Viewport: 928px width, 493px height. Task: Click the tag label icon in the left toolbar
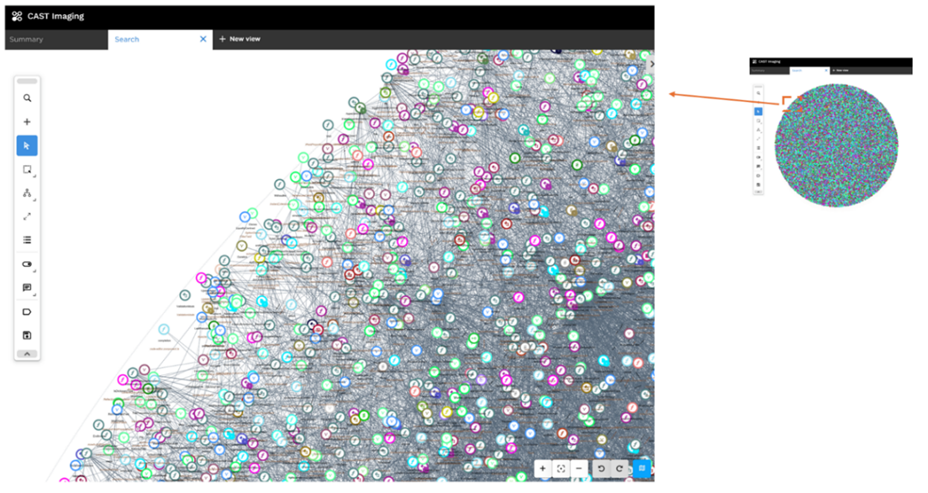27,312
